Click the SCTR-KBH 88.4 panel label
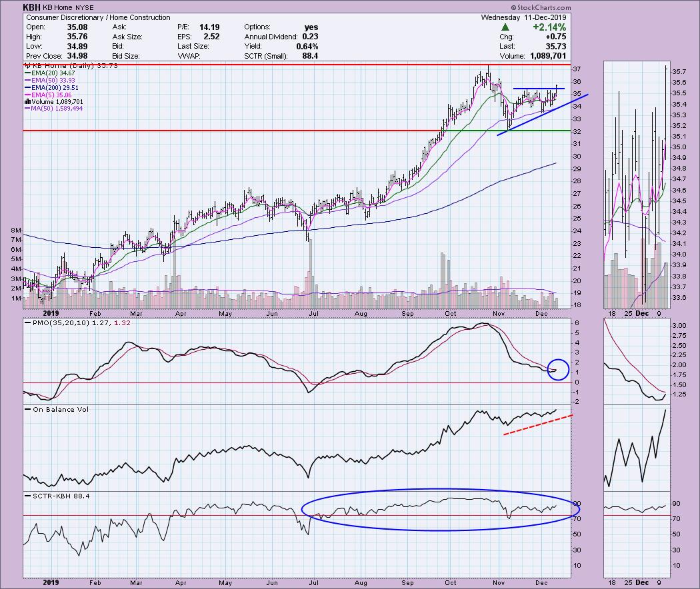The image size is (700, 589). coord(57,496)
